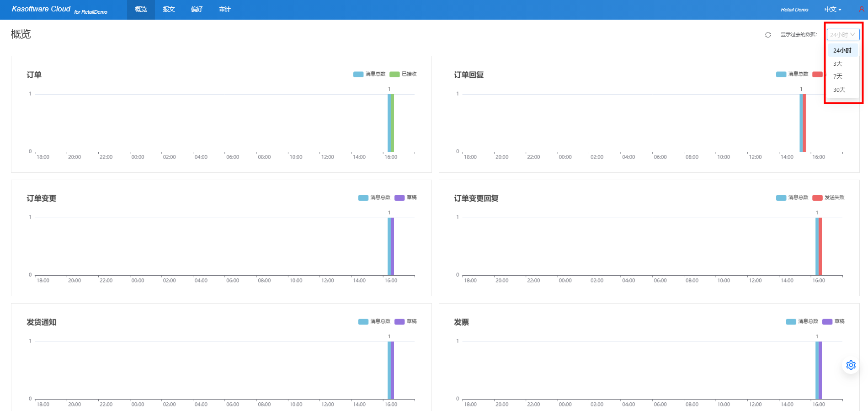Viewport: 868px width, 411px height.
Task: Toggle 消息总数 legend in 订单变更 chart
Action: [x=374, y=197]
